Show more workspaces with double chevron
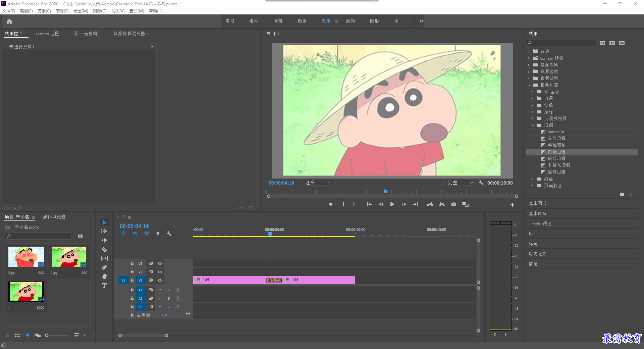The image size is (644, 349). click(x=422, y=21)
